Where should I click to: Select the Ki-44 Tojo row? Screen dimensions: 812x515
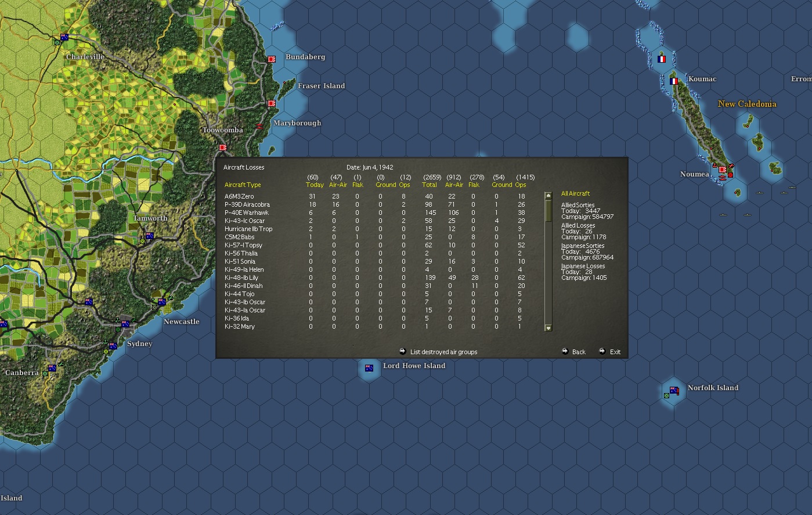pyautogui.click(x=376, y=294)
